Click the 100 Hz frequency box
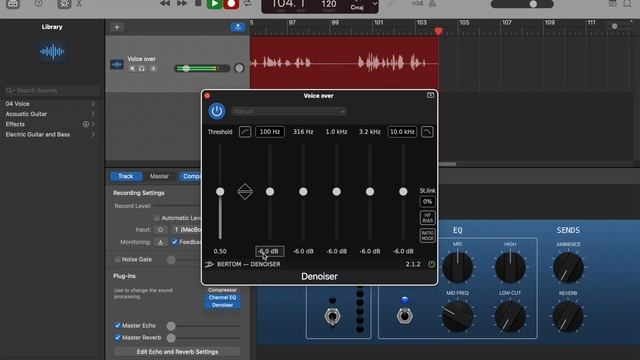The width and height of the screenshot is (640, 360). pyautogui.click(x=270, y=132)
